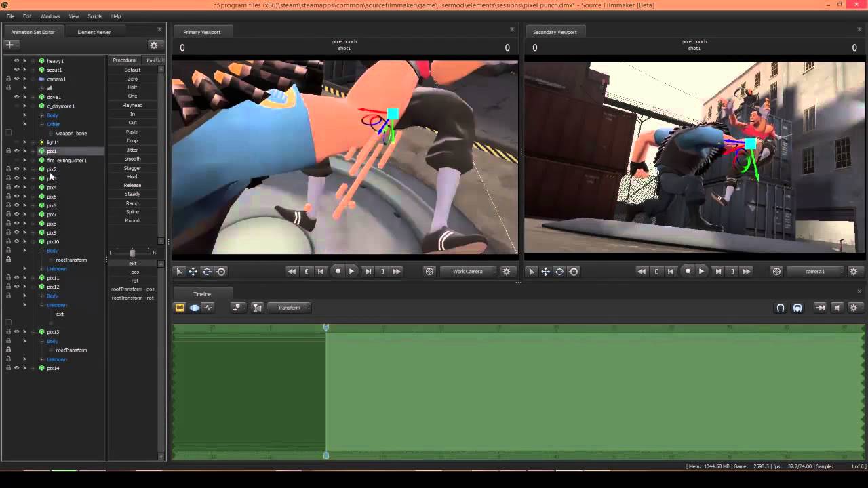Toggle the first magnet snap icon in timeline

[x=781, y=308]
